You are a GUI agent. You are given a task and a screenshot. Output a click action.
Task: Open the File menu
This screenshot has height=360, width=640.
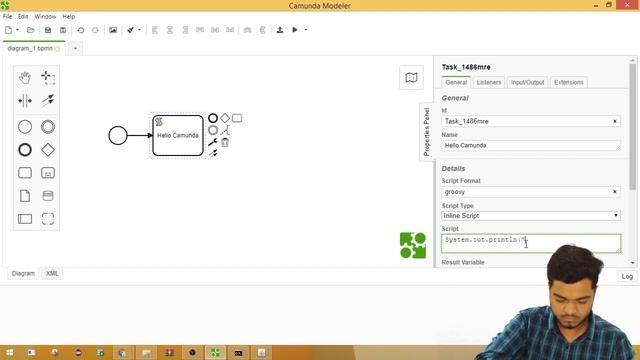[7, 16]
